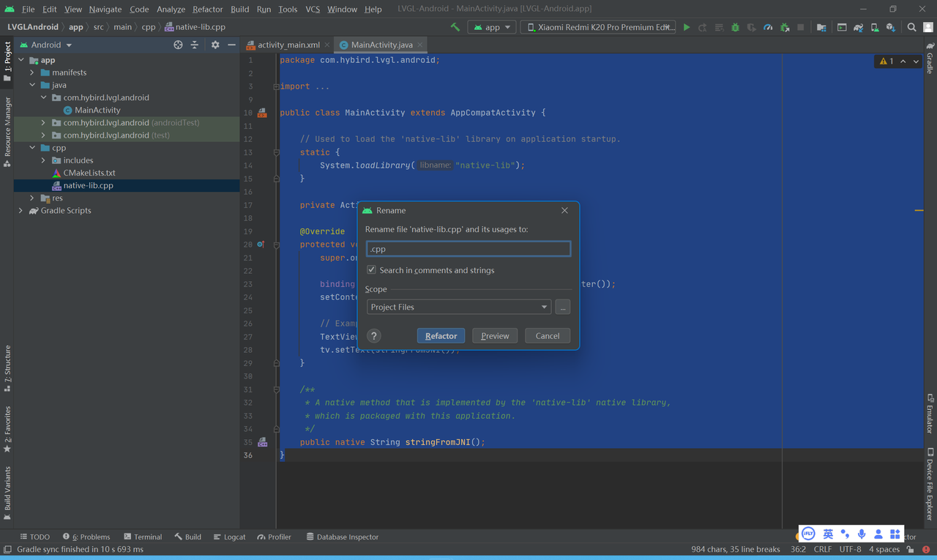Screen dimensions: 937x560
Task: Click Cancel in Rename dialog
Action: (548, 336)
